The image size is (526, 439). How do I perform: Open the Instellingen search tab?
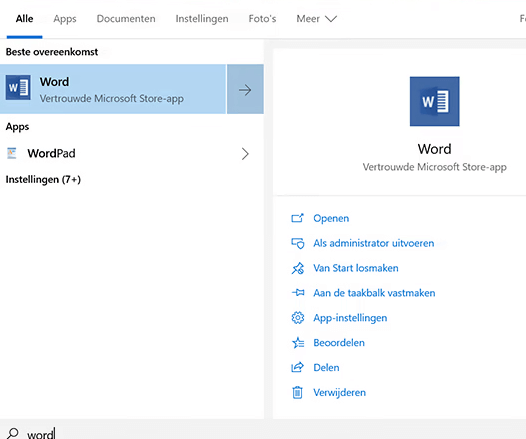202,19
